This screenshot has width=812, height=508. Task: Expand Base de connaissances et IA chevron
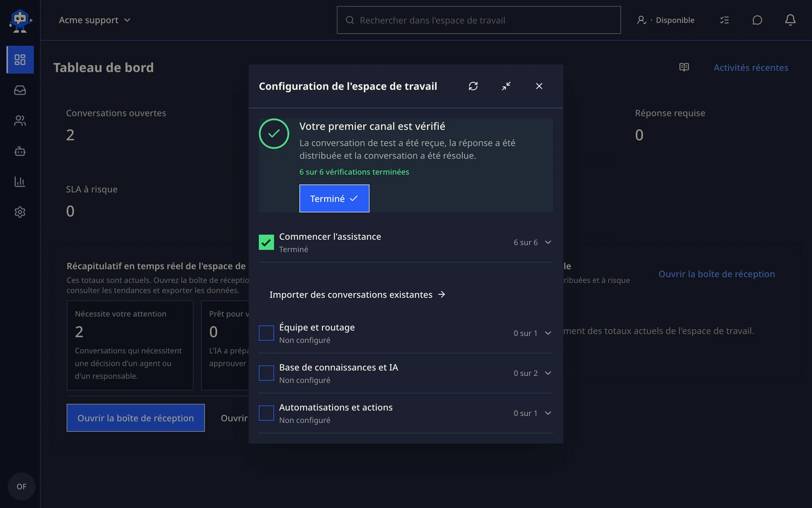coord(548,373)
